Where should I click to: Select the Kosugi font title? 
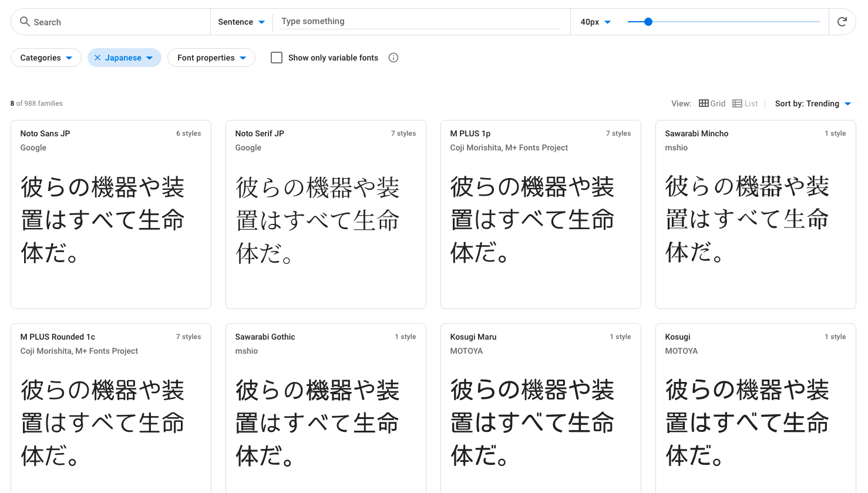tap(678, 337)
